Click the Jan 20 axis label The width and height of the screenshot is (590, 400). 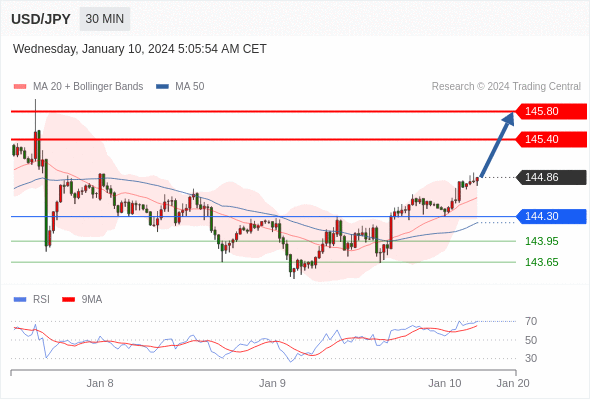click(x=513, y=383)
